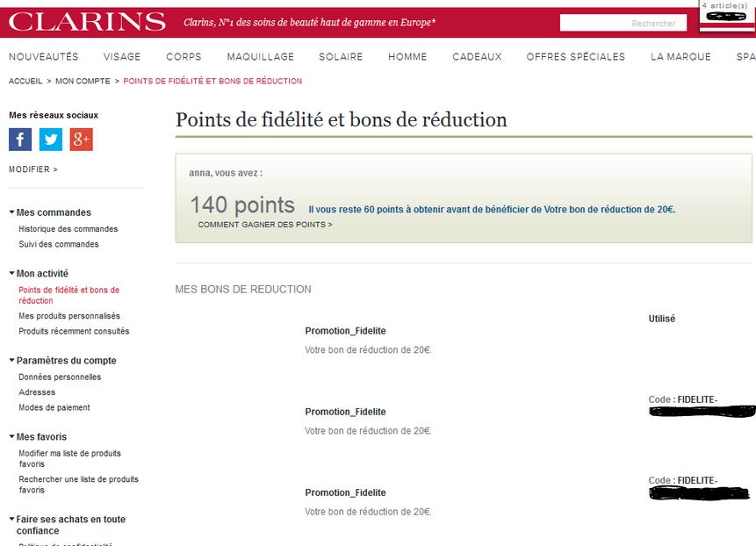Click the Facebook social icon
The height and width of the screenshot is (546, 756).
point(20,140)
